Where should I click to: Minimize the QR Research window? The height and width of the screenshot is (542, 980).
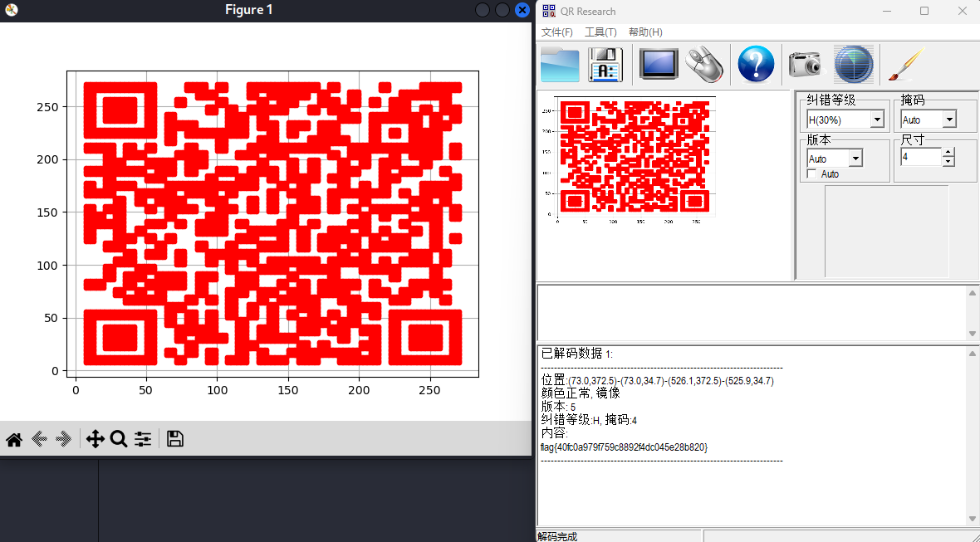(x=887, y=11)
